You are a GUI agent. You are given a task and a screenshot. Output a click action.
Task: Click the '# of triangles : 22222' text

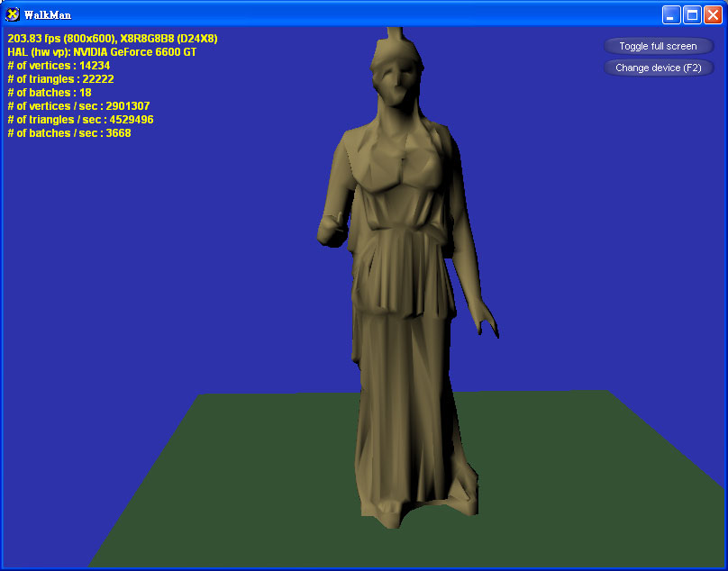point(61,79)
